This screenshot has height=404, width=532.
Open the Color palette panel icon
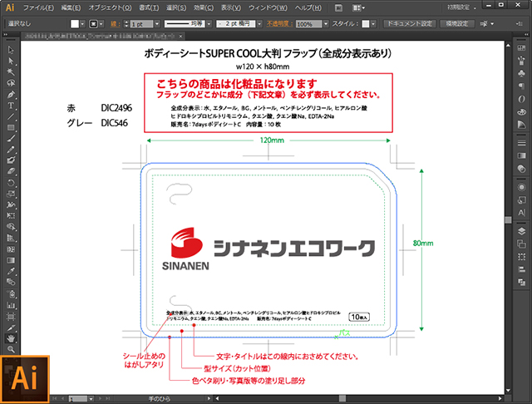(x=521, y=111)
